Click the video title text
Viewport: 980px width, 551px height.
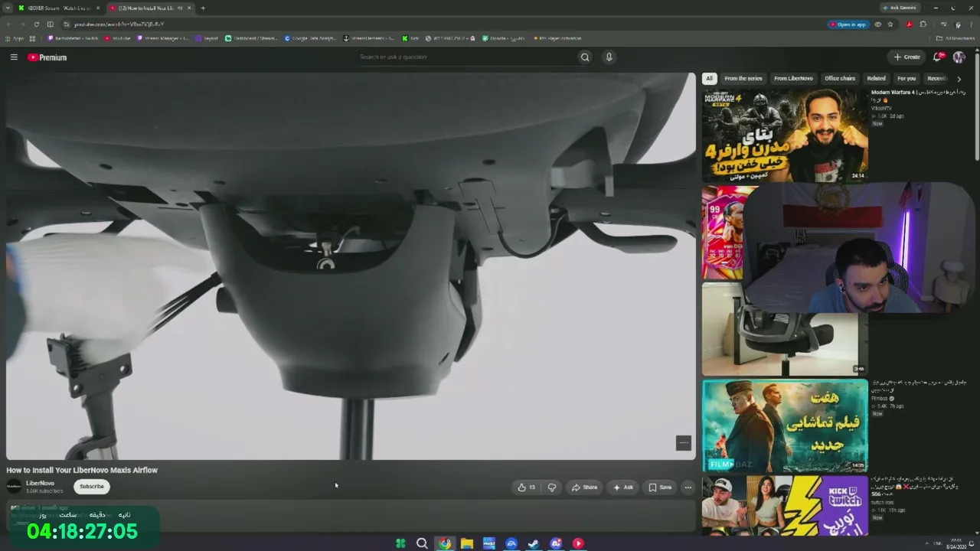[82, 470]
